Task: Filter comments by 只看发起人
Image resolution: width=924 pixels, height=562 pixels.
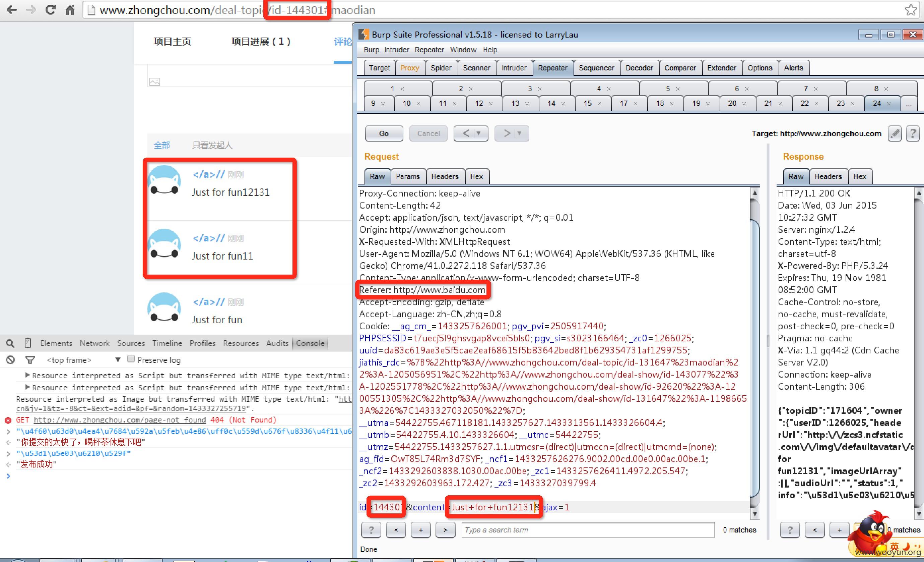Action: 212,145
